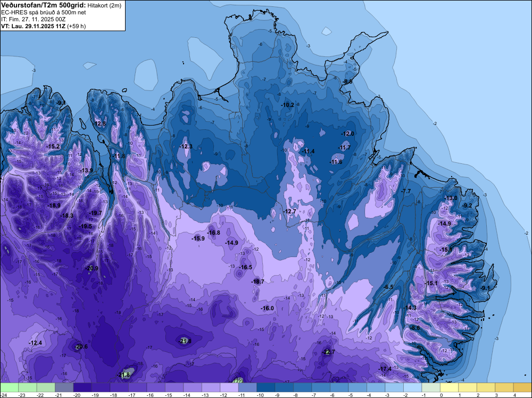The image size is (532, 398).
Task: Click the -16.5 temperature label
Action: [x=245, y=267]
